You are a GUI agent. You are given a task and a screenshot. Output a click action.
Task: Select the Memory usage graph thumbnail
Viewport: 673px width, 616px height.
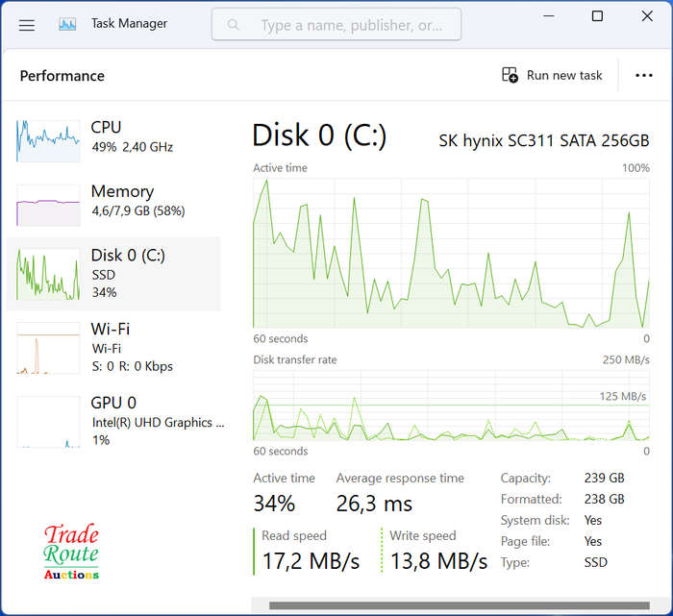pyautogui.click(x=48, y=205)
